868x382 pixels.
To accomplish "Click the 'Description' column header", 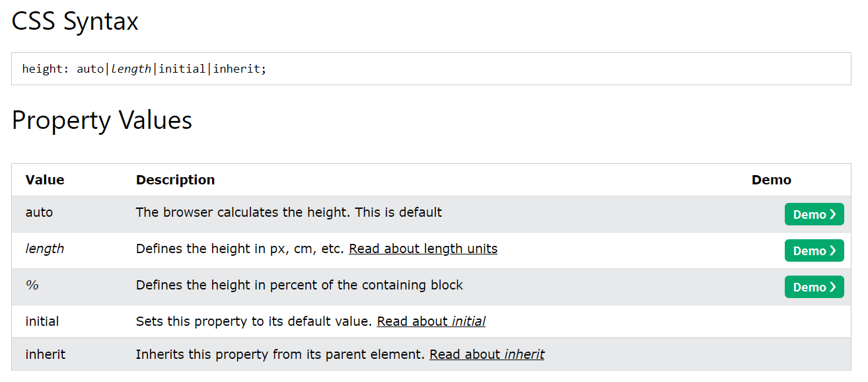I will [175, 180].
